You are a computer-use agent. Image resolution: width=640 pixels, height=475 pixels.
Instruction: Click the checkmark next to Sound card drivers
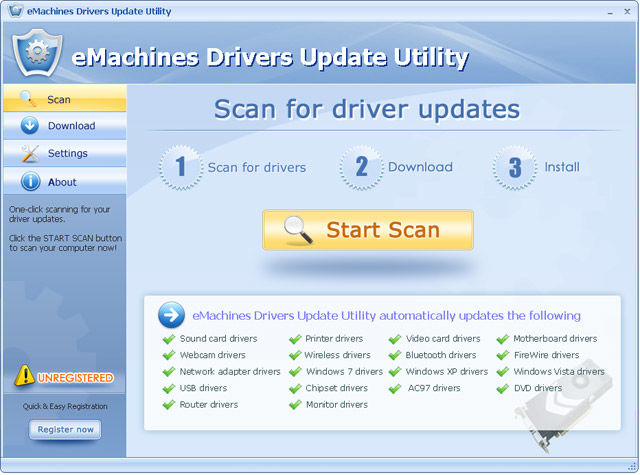point(168,339)
